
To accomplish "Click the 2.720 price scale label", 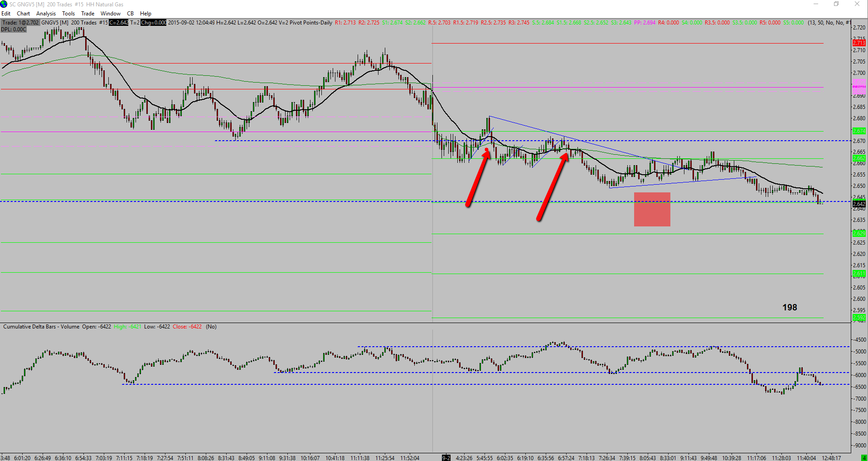I will (x=859, y=28).
